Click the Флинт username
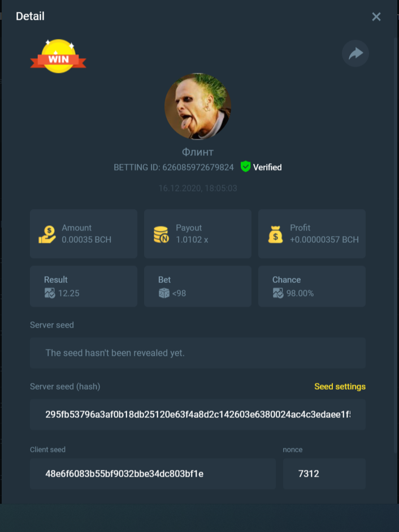This screenshot has height=532, width=399. pyautogui.click(x=198, y=152)
